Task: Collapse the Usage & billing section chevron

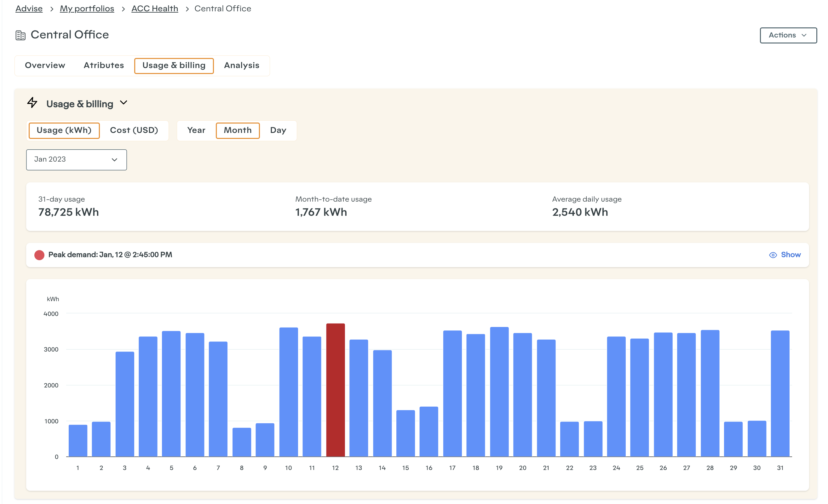Action: [124, 102]
